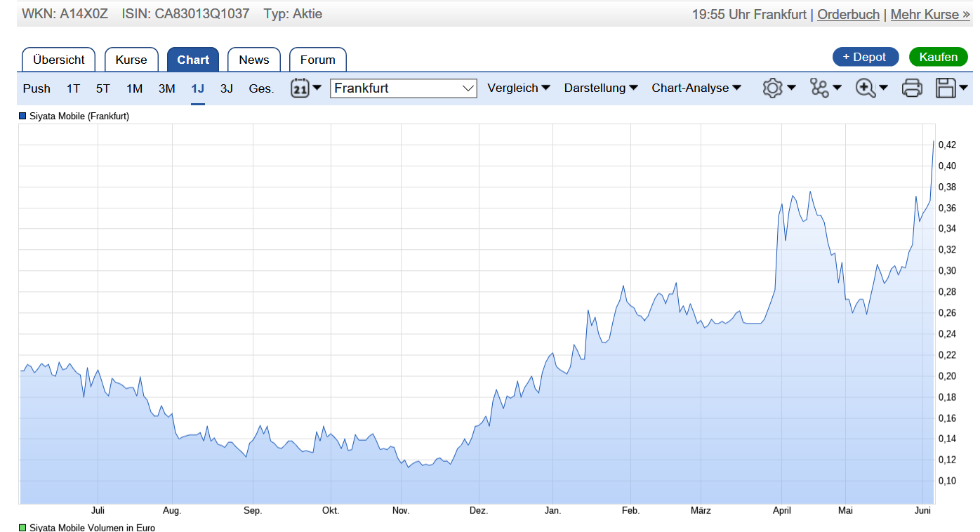This screenshot has width=980, height=532.
Task: Enable Push live updates
Action: [37, 88]
